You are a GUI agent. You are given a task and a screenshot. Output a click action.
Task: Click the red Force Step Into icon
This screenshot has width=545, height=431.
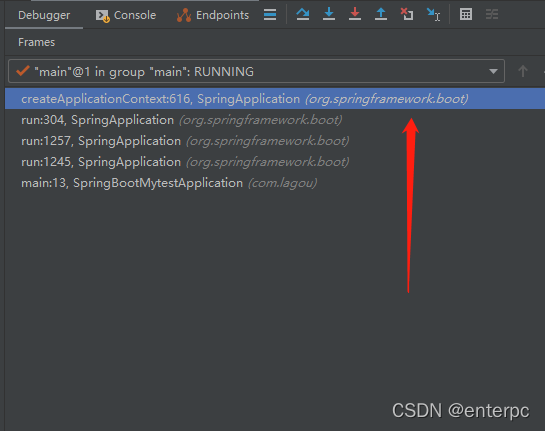(x=355, y=14)
